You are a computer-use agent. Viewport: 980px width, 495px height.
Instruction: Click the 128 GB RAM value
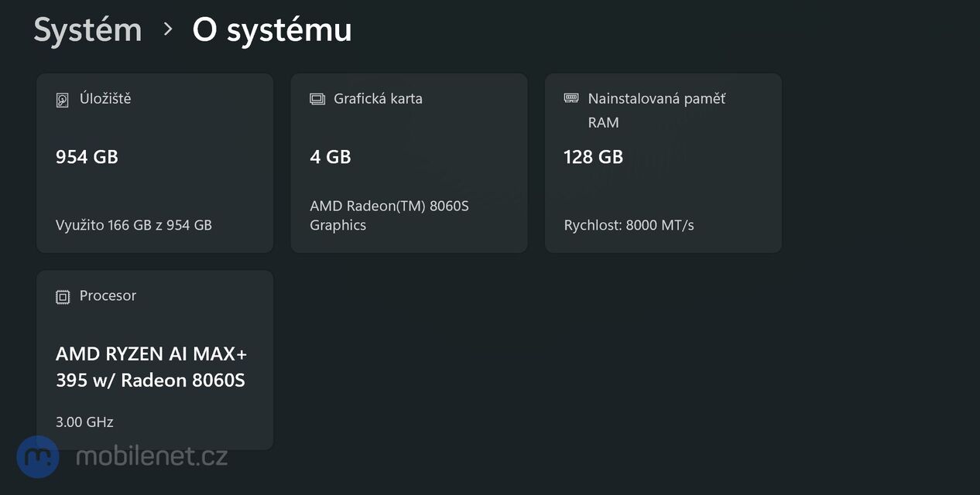(x=593, y=157)
